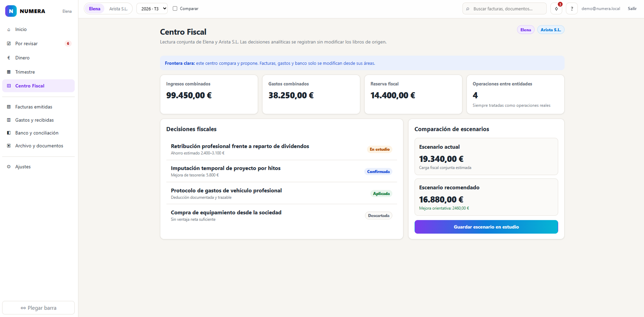Click the Escenario recomendado 16.880,00 € card
Viewport: 644px width, 317px height.
click(x=486, y=197)
